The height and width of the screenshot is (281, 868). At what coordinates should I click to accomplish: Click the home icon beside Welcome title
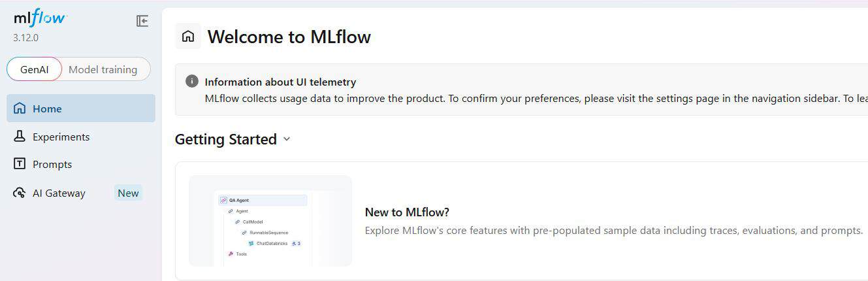(188, 36)
